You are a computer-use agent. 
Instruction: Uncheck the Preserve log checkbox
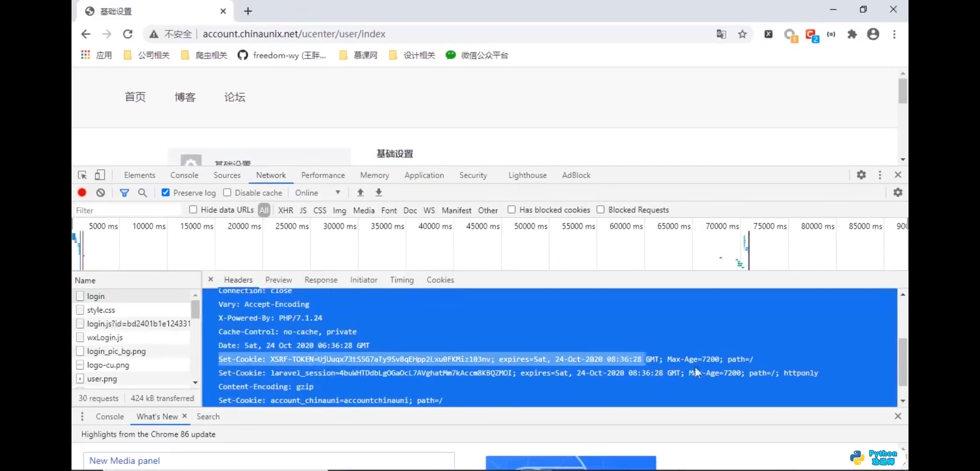(x=166, y=192)
